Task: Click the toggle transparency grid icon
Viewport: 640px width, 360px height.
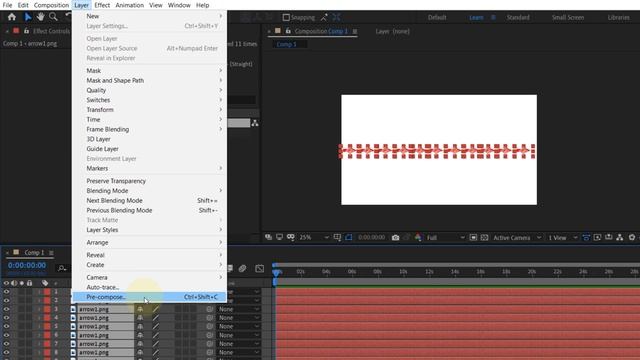Action: click(x=484, y=238)
